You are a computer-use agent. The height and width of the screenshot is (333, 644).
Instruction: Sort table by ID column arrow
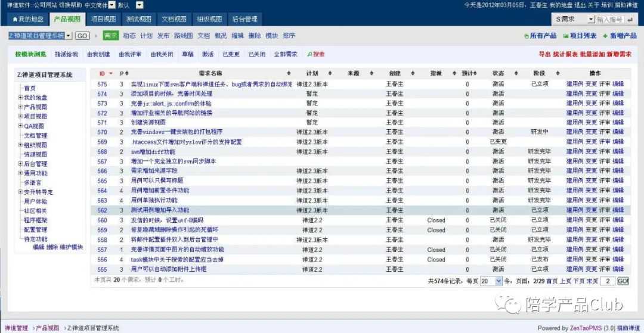110,73
